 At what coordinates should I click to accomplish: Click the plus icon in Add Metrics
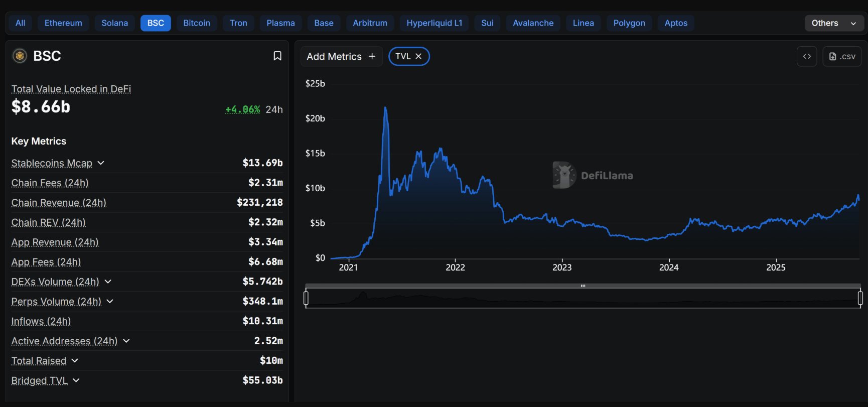(x=372, y=56)
